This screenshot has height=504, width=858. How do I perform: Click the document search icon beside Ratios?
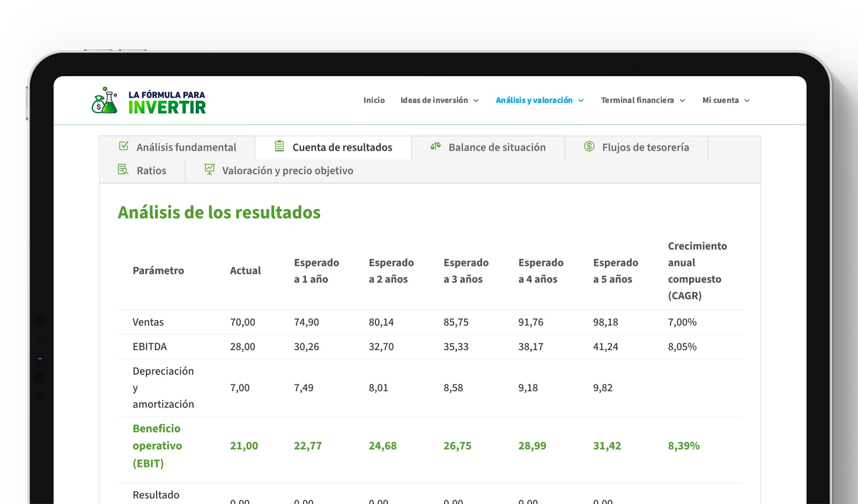coord(123,169)
